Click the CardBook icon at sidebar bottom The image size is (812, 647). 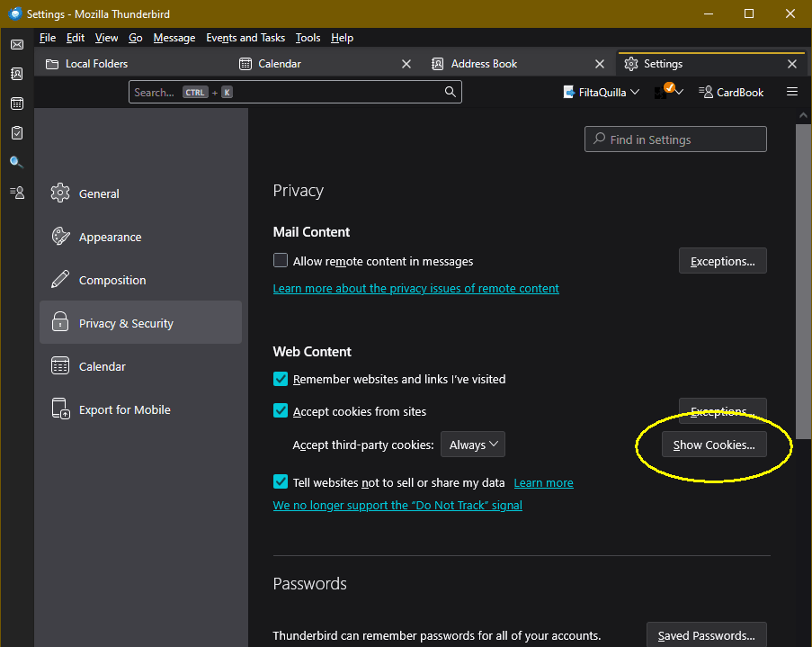coord(17,193)
